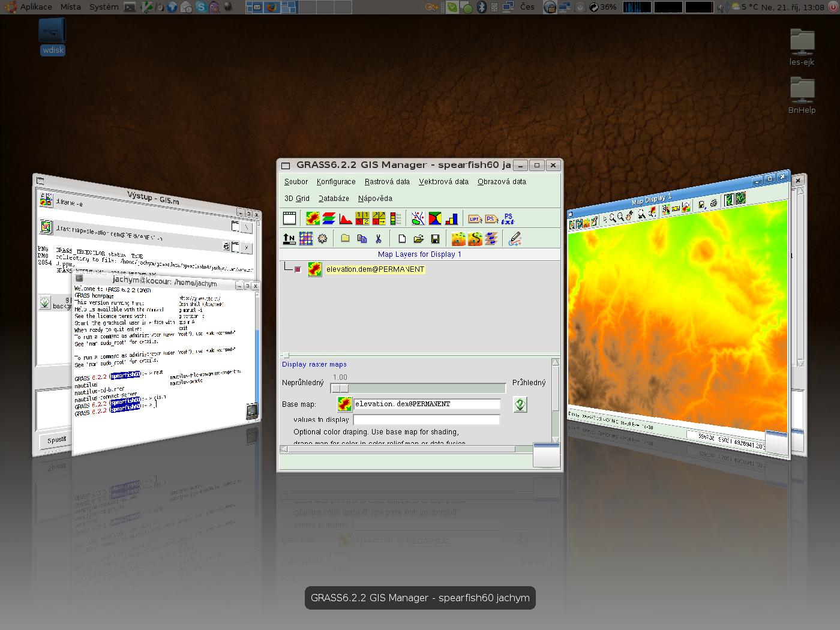Toggle visibility checkbox of elevation.dem layer

[298, 269]
